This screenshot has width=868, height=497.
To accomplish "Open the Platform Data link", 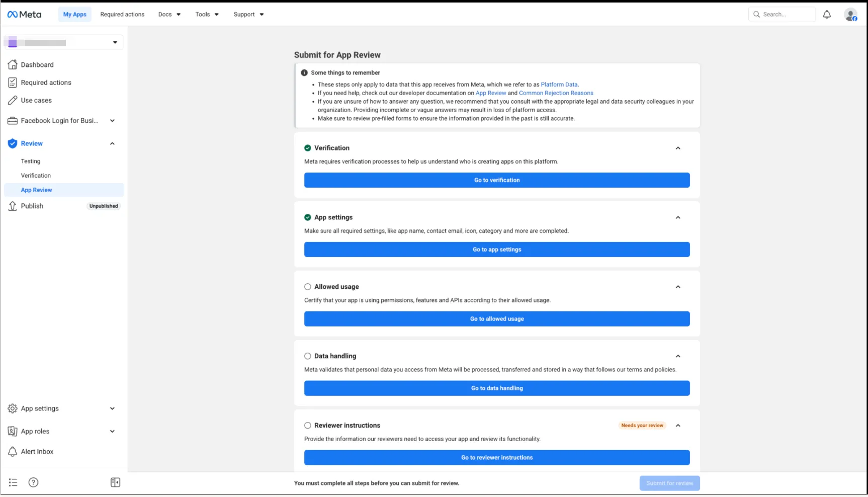I will (x=559, y=85).
